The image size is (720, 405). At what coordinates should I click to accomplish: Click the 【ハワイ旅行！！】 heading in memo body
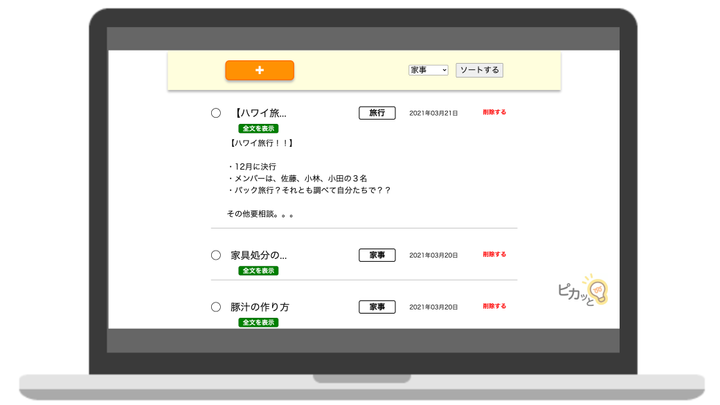[x=260, y=143]
